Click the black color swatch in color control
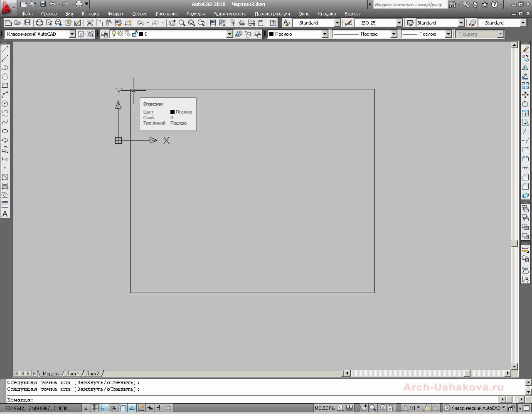532x414 pixels. (271, 34)
